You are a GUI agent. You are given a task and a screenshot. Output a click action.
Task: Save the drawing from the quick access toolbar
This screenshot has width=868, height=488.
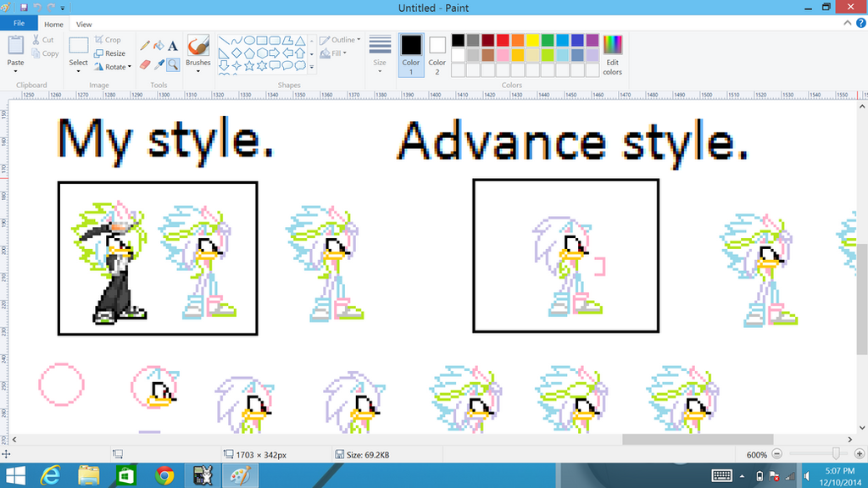[x=24, y=8]
